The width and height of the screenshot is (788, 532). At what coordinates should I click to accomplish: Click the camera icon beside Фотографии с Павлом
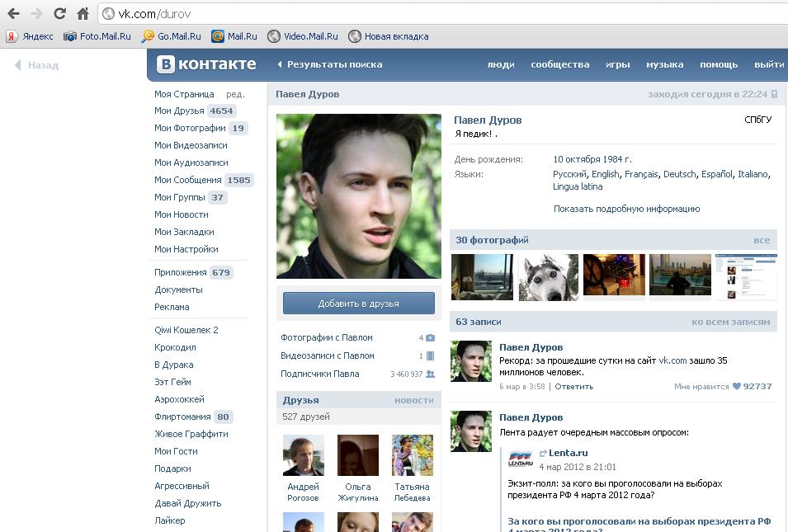430,338
